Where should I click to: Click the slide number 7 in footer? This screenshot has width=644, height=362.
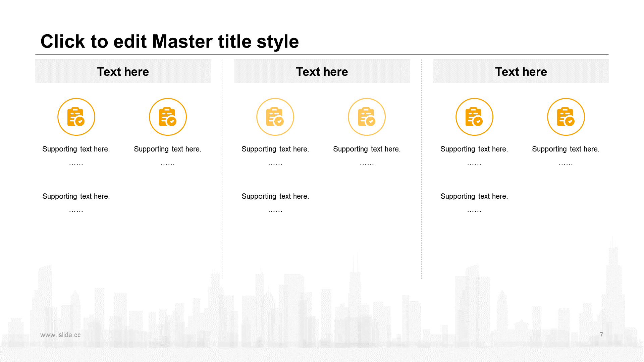[x=601, y=335]
